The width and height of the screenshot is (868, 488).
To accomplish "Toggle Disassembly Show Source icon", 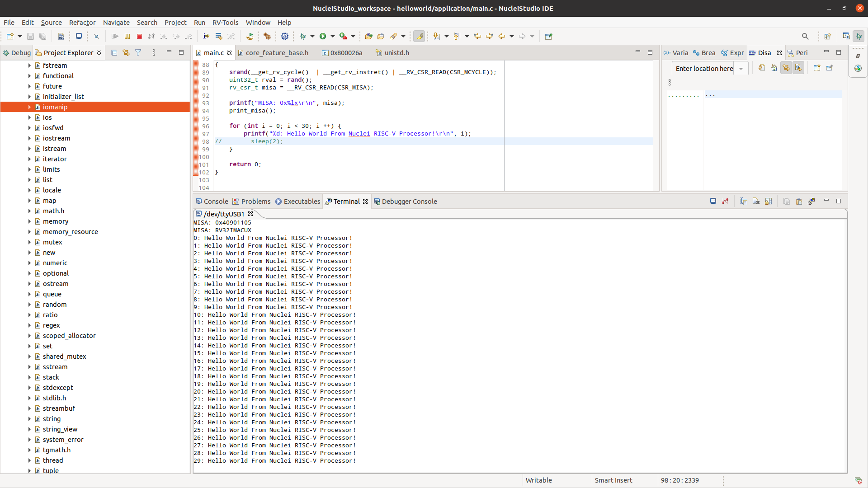I will (798, 68).
